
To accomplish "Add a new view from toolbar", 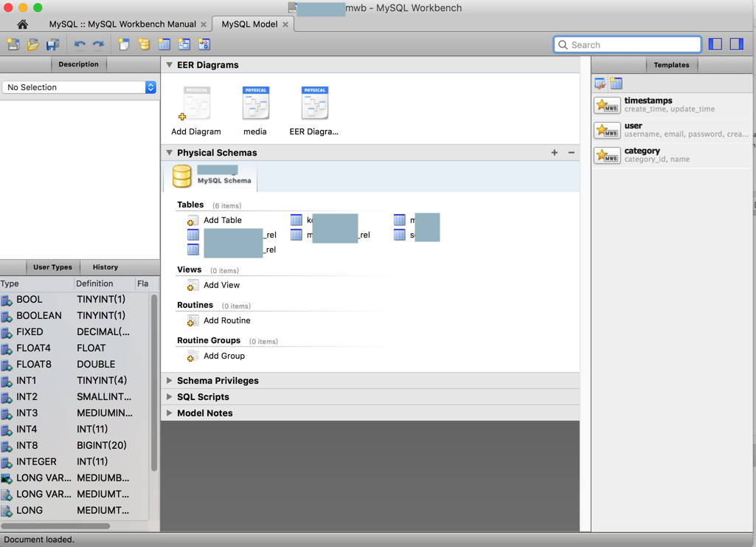I will 184,44.
